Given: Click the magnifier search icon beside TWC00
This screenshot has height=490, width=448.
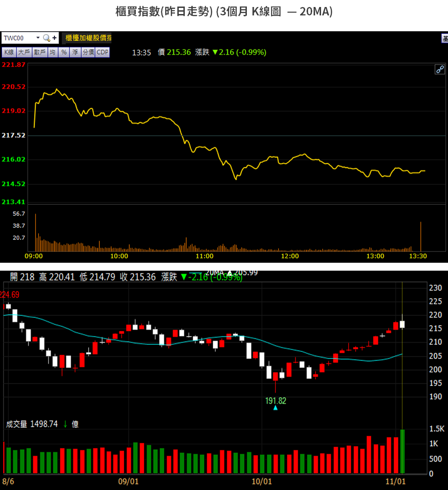Looking at the screenshot, I should pyautogui.click(x=46, y=38).
